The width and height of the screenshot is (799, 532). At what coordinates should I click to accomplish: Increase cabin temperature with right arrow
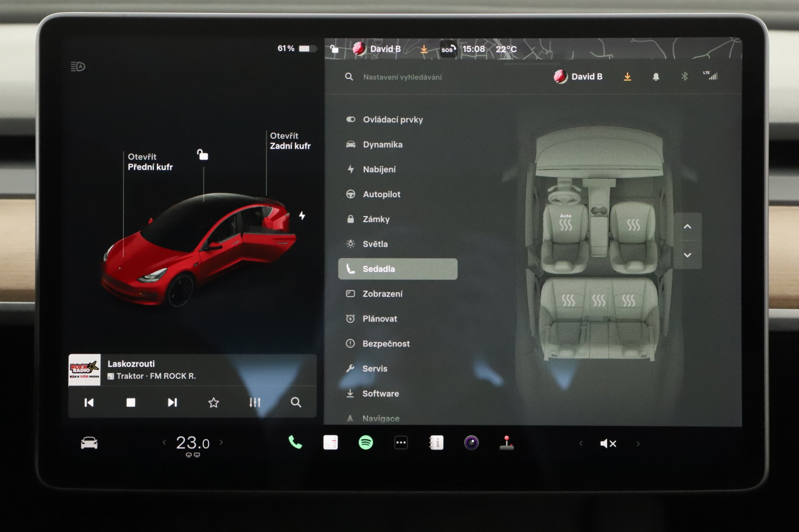[x=221, y=442]
